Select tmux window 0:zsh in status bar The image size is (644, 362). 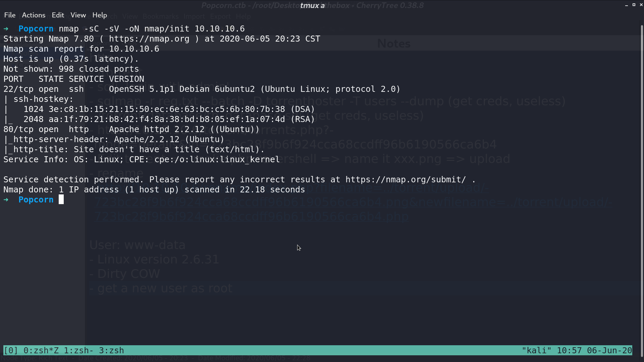click(x=41, y=351)
